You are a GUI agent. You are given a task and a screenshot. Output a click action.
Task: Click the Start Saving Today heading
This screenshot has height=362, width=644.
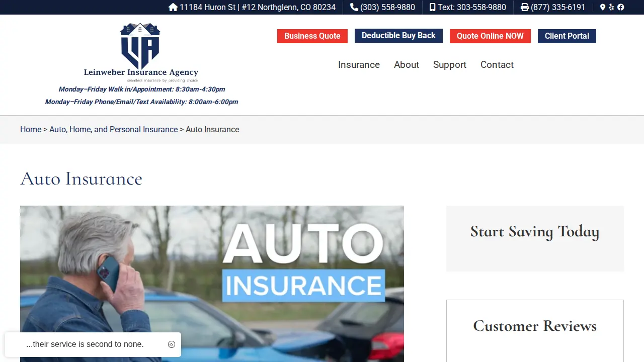pyautogui.click(x=535, y=232)
